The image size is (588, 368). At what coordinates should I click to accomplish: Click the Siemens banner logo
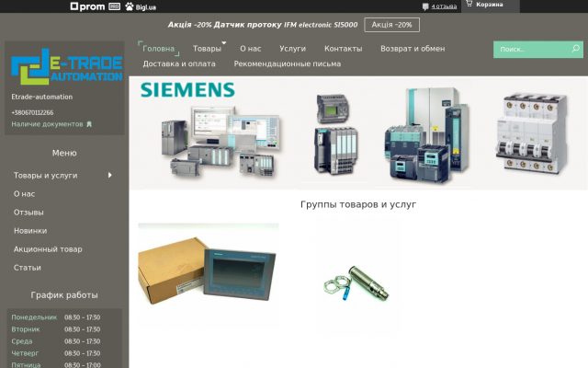point(187,90)
